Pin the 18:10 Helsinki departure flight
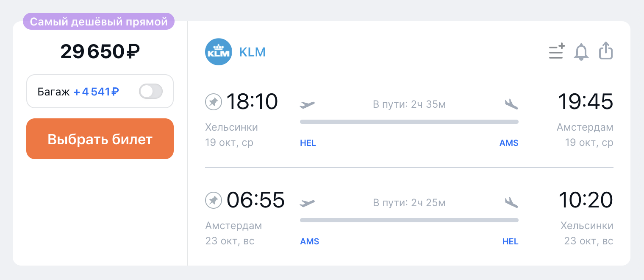 click(214, 102)
